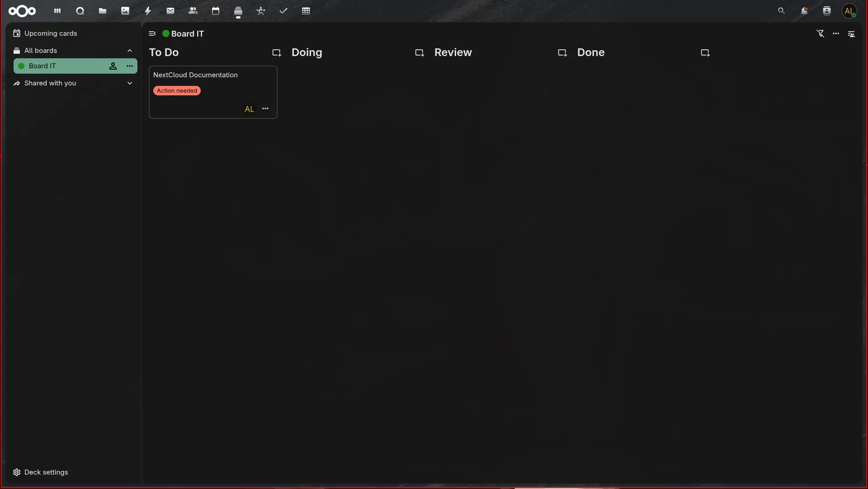Open the Calendar app icon
Screen dimensions: 868x489
(216, 11)
